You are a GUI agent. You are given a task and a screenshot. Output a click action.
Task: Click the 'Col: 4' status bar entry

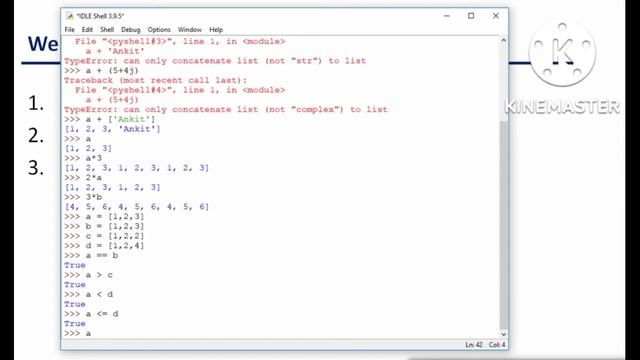(x=497, y=345)
